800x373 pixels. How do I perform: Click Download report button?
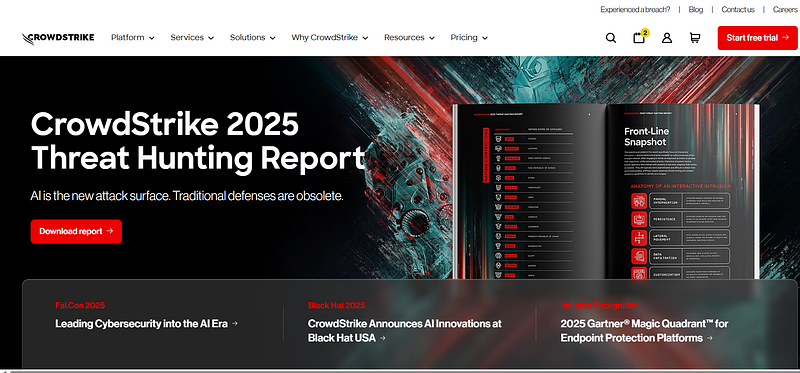[x=76, y=231]
